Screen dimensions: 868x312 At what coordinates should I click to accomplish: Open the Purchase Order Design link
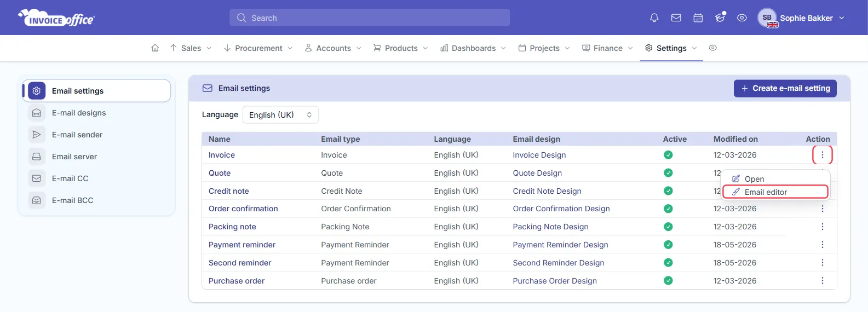[x=555, y=281]
